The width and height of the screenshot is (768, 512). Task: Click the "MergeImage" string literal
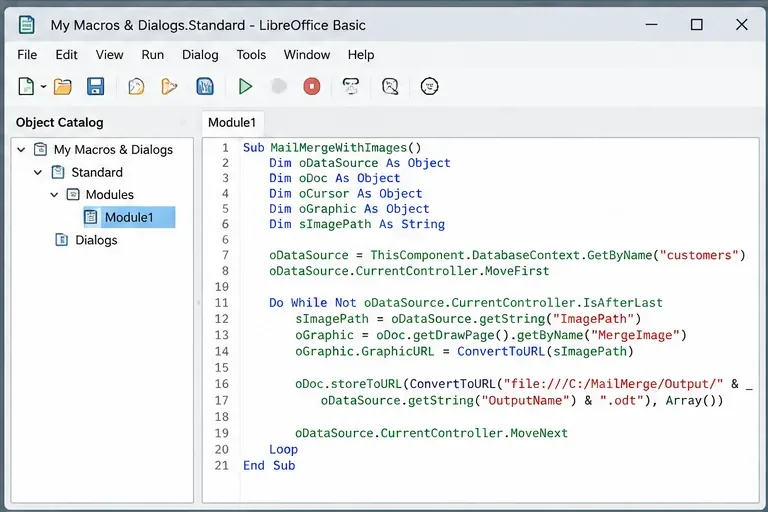tap(635, 335)
